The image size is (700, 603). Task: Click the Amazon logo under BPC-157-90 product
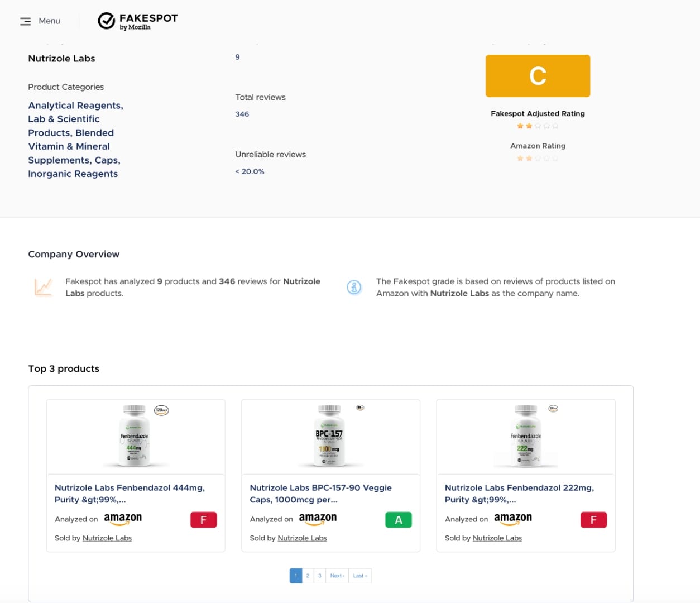coord(317,519)
